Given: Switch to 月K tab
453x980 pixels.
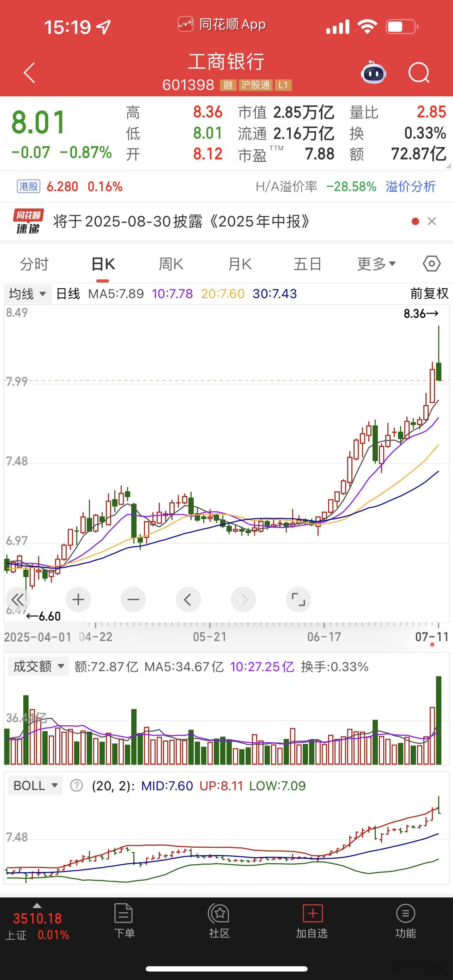Looking at the screenshot, I should point(240,264).
